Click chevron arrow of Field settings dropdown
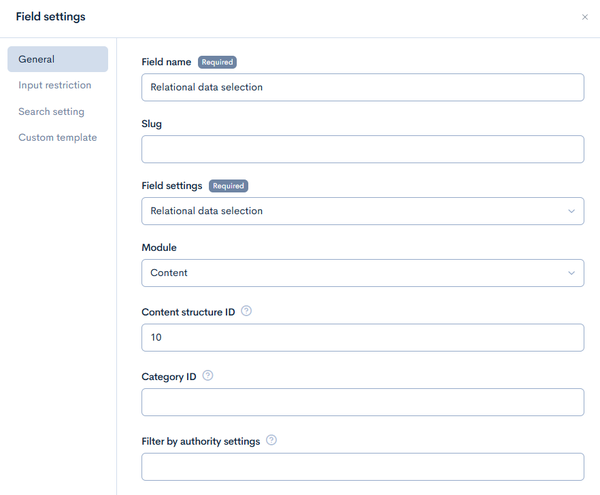 click(x=571, y=211)
